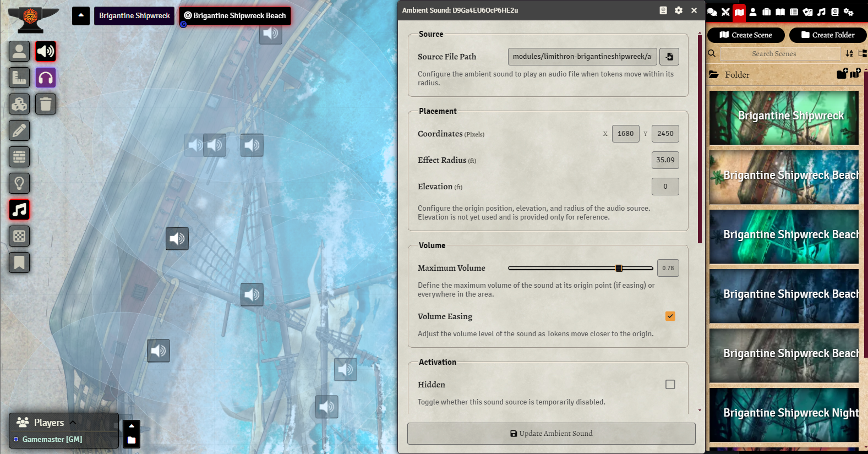Click the Clear Sounds trash tool

point(46,104)
